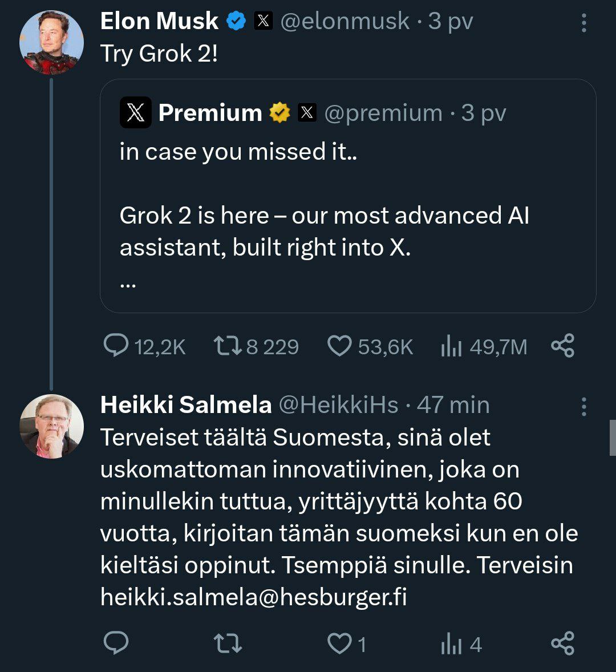Reply to Elon Musk's Grok 2 post
Viewport: 616px width, 672px height.
point(116,346)
